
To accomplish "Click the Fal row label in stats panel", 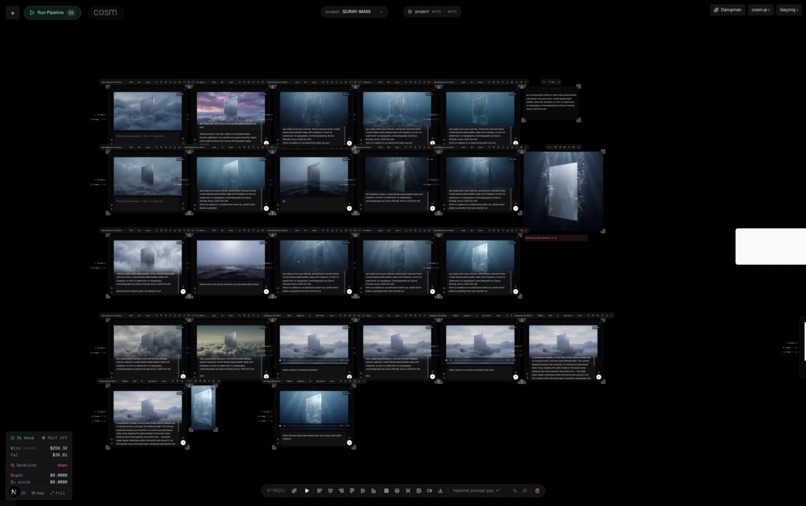I will point(14,455).
